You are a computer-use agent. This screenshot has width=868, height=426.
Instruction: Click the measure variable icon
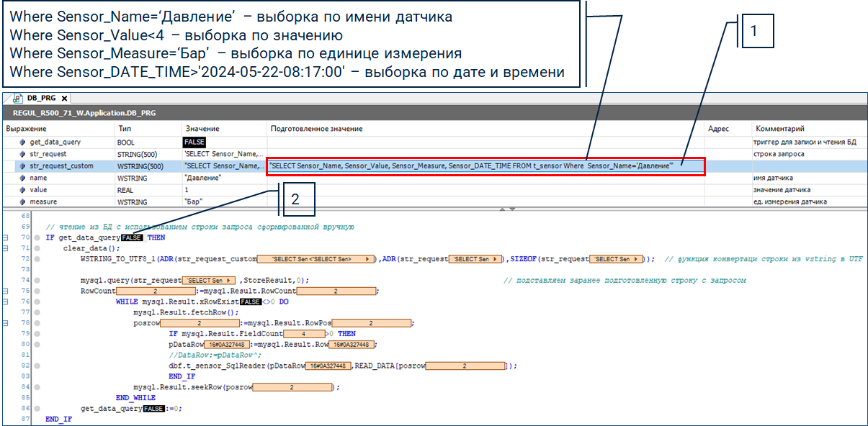23,201
